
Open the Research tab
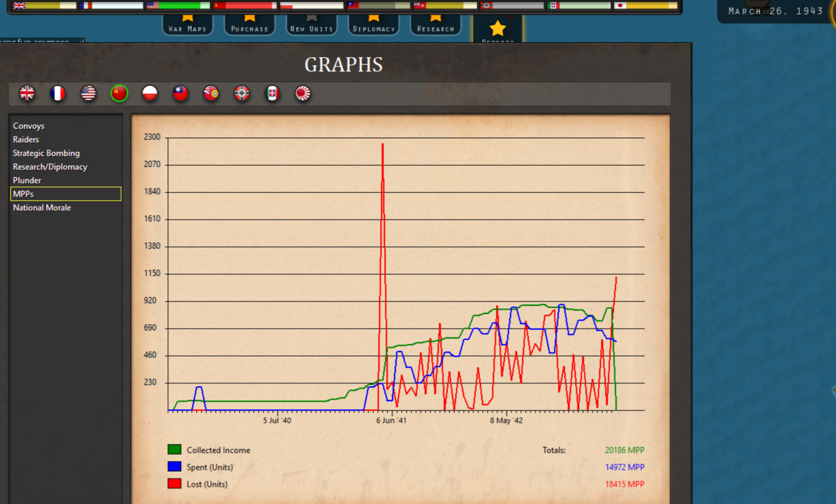coord(435,25)
